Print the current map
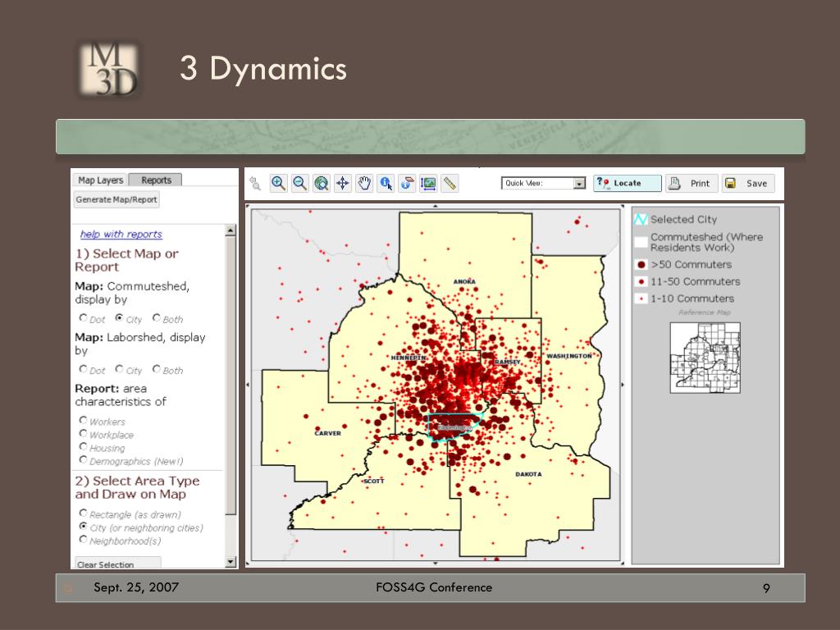This screenshot has width=840, height=630. pyautogui.click(x=692, y=183)
